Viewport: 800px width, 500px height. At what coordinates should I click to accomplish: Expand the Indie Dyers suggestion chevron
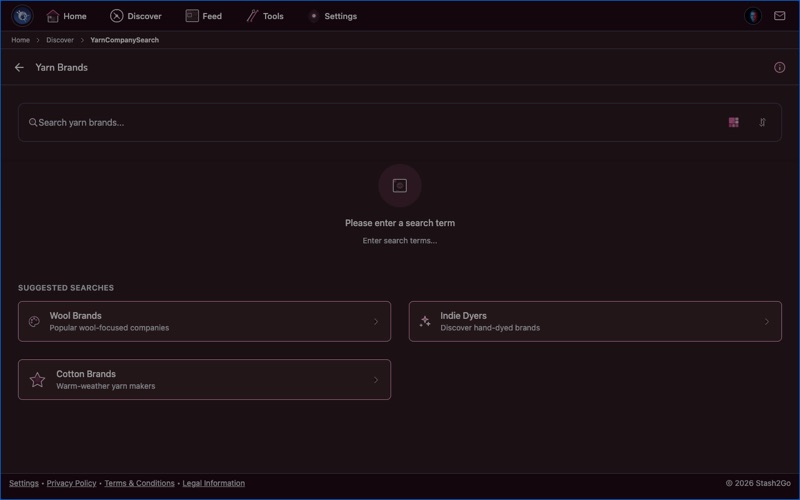(x=767, y=322)
